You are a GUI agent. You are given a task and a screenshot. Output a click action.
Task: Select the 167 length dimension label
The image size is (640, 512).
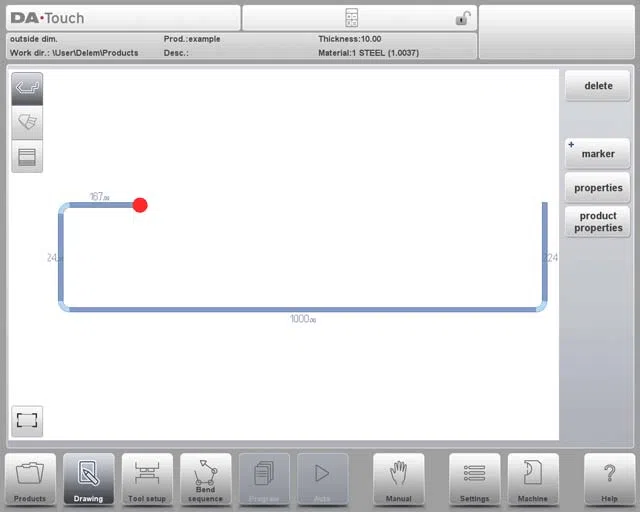(x=99, y=196)
